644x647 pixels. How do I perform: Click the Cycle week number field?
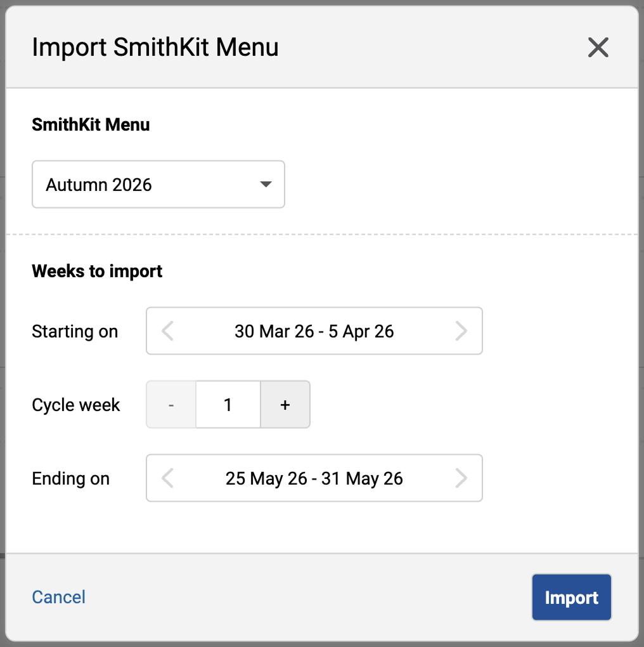[228, 405]
